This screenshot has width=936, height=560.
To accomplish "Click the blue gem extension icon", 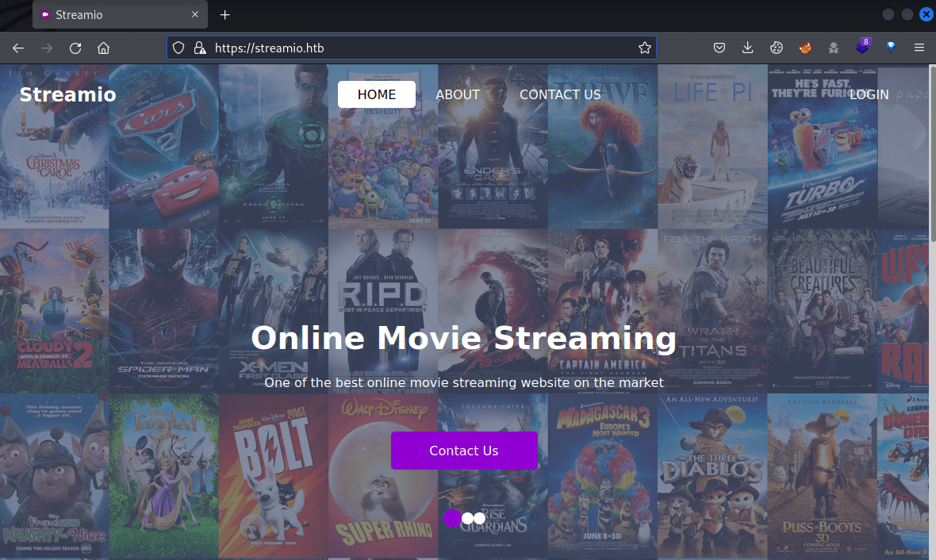I will point(891,48).
